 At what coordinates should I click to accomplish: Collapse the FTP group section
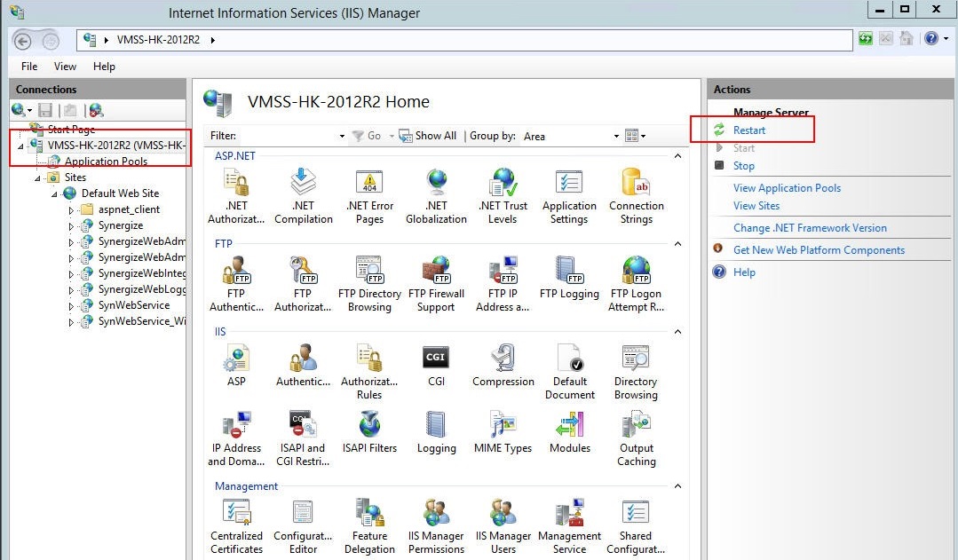pyautogui.click(x=677, y=244)
